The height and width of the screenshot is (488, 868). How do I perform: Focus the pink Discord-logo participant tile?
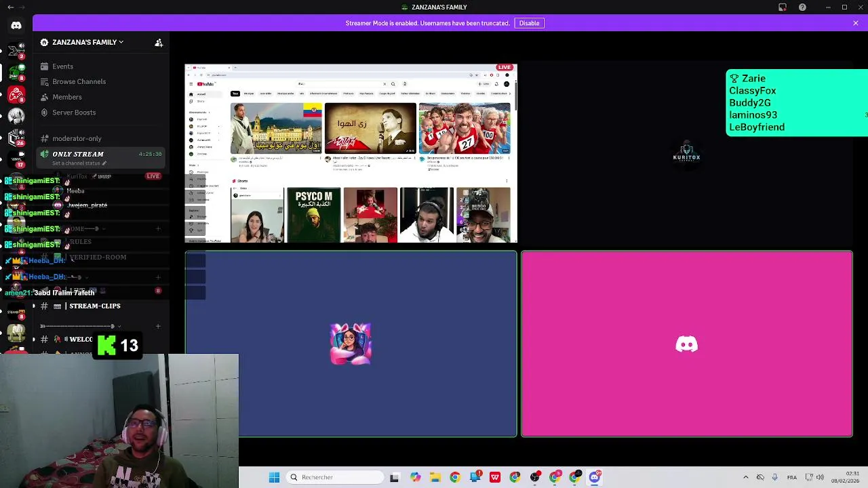coord(686,344)
